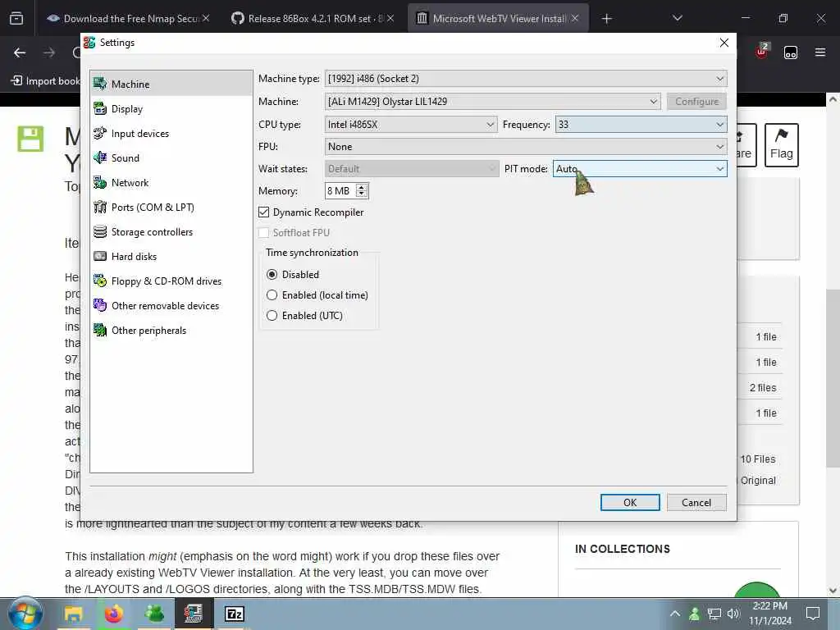Open 7-Zip from the taskbar

click(234, 614)
